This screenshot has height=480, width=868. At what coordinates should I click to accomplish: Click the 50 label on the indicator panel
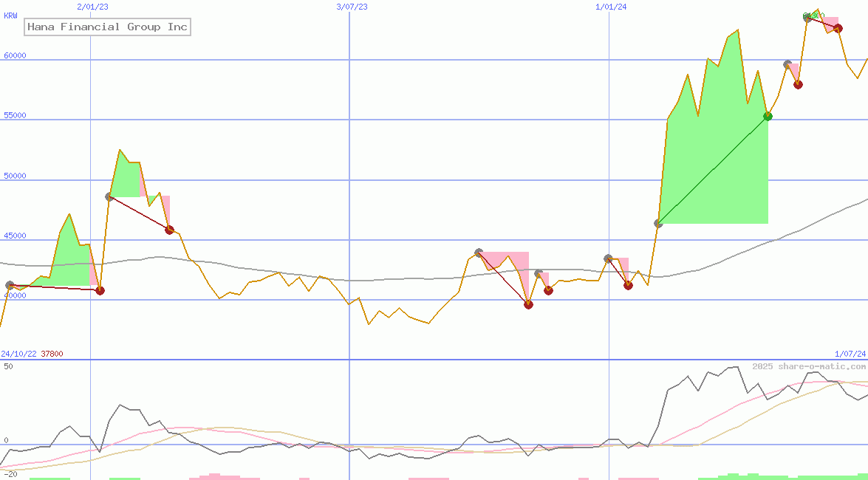pyautogui.click(x=7, y=366)
